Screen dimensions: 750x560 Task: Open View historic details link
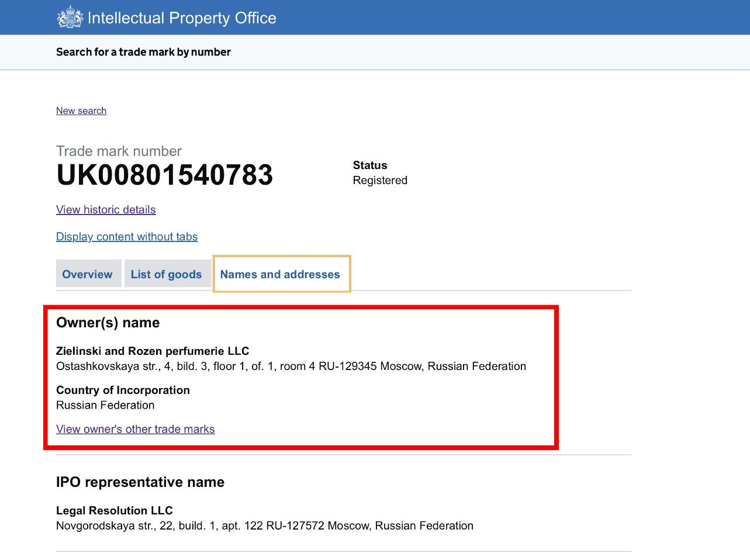106,210
